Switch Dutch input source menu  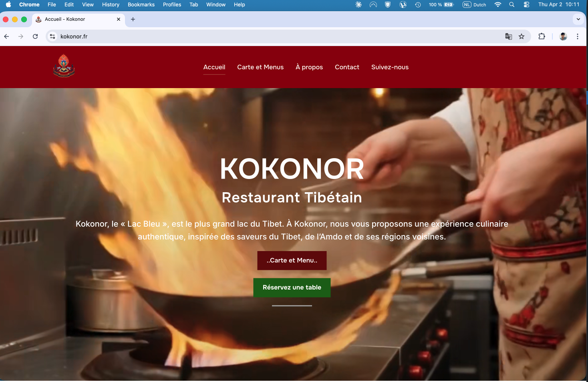474,4
